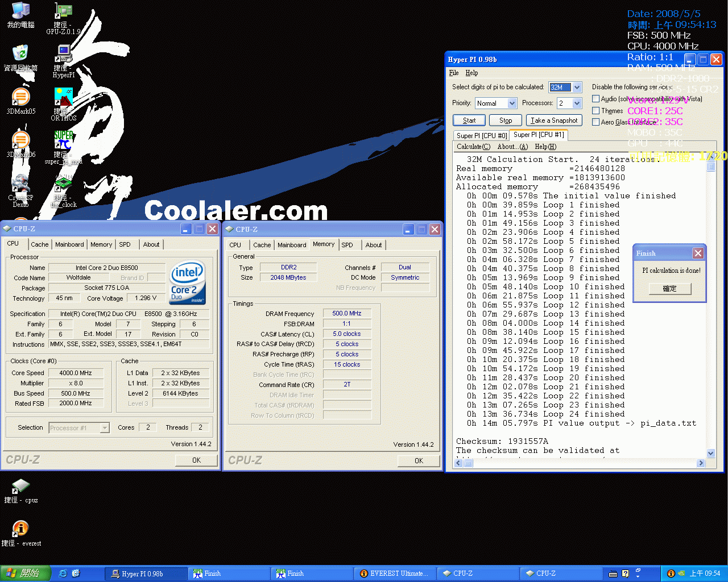Open the About tab in left CPU-Z window

151,244
